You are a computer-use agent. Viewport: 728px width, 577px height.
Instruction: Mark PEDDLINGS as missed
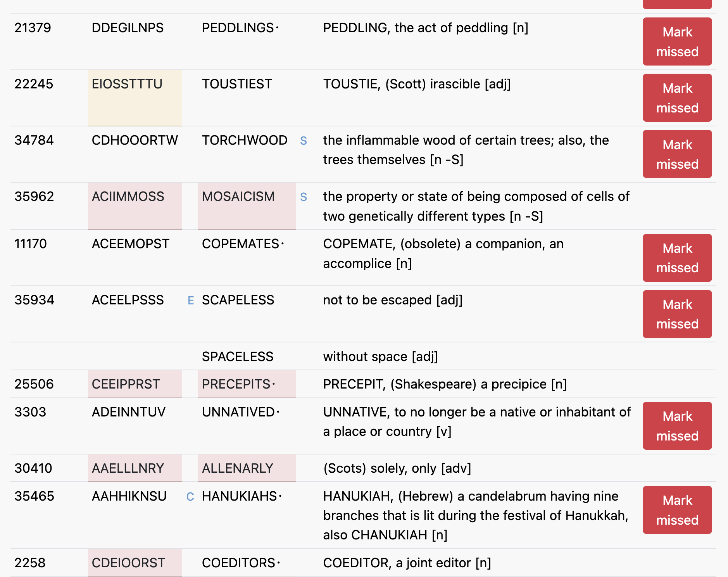click(677, 41)
